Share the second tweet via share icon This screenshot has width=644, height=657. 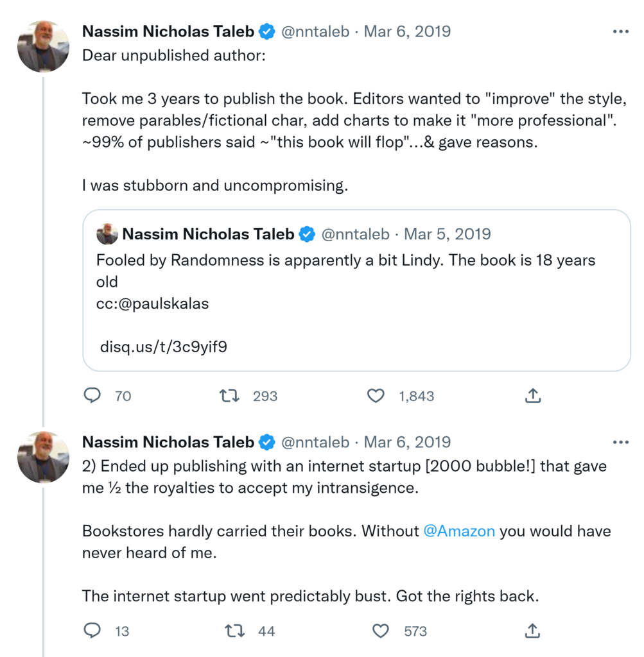tap(532, 631)
